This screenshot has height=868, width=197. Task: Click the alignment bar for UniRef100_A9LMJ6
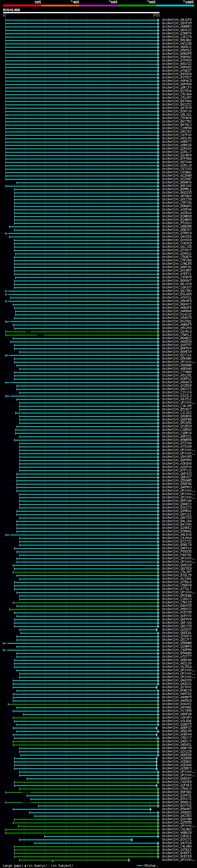pos(82,535)
